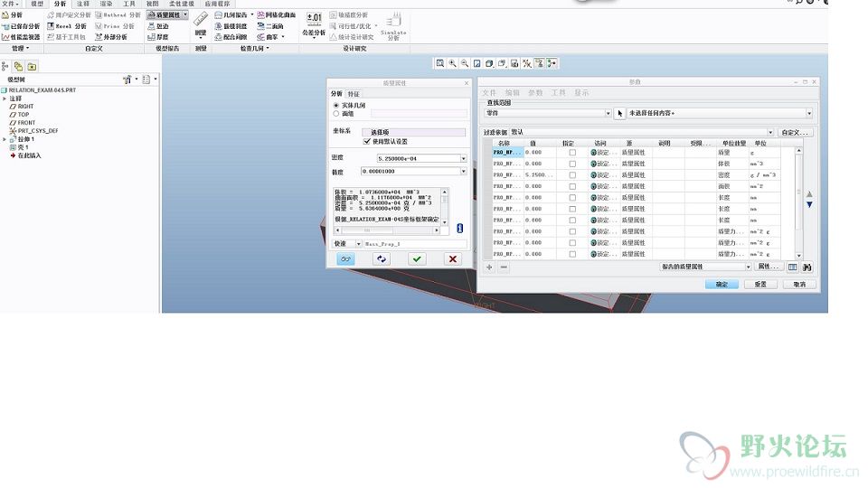The height and width of the screenshot is (488, 868).
Task: Click the binoculars find icon in parameters dialog
Action: coord(807,267)
